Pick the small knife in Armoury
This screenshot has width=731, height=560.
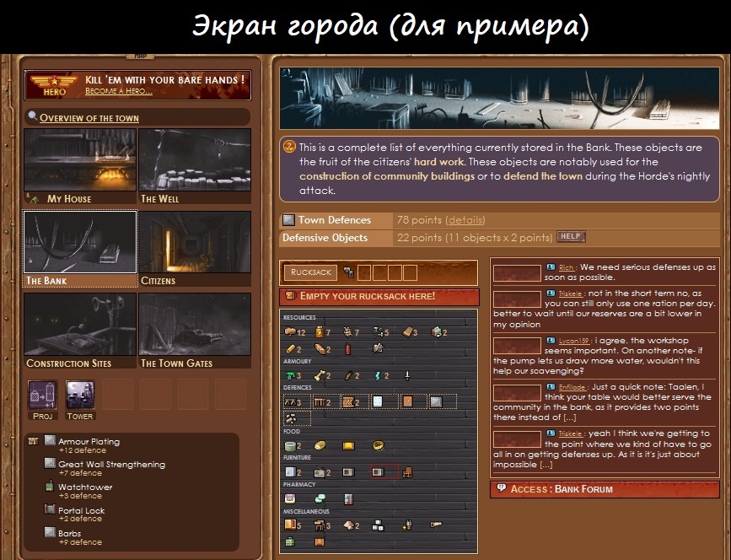[x=407, y=376]
